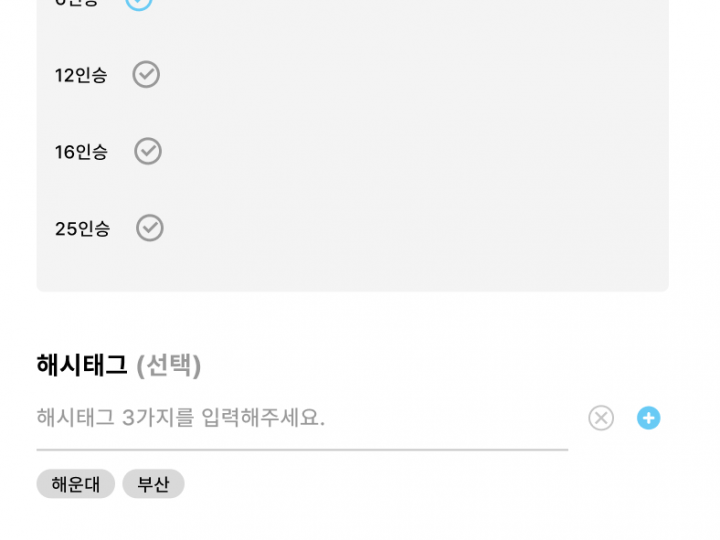Select the 25인승 option label
Viewport: 720px width, 540px height.
(82, 229)
